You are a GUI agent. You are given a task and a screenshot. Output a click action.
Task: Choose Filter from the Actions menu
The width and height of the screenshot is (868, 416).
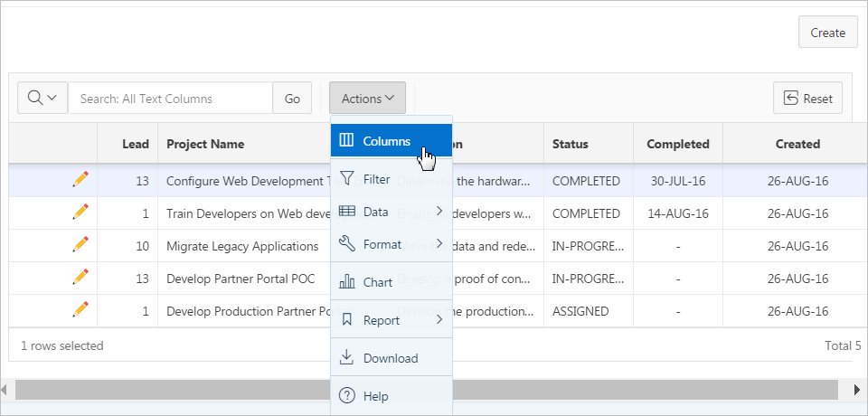coord(391,179)
